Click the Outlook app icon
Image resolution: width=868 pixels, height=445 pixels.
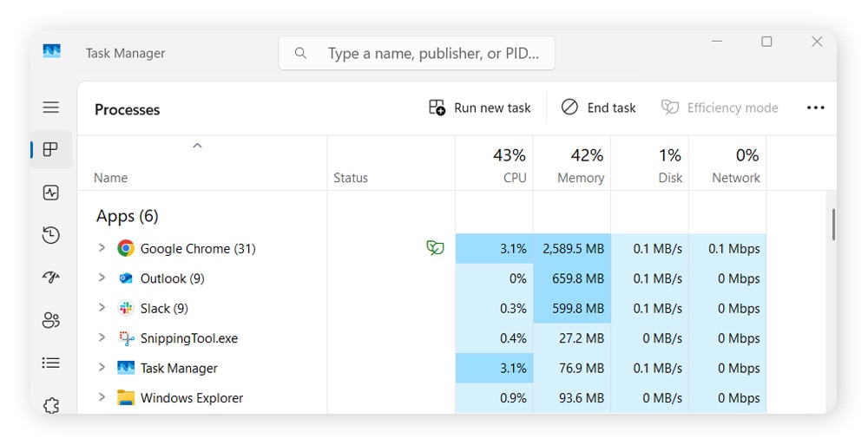click(x=126, y=278)
